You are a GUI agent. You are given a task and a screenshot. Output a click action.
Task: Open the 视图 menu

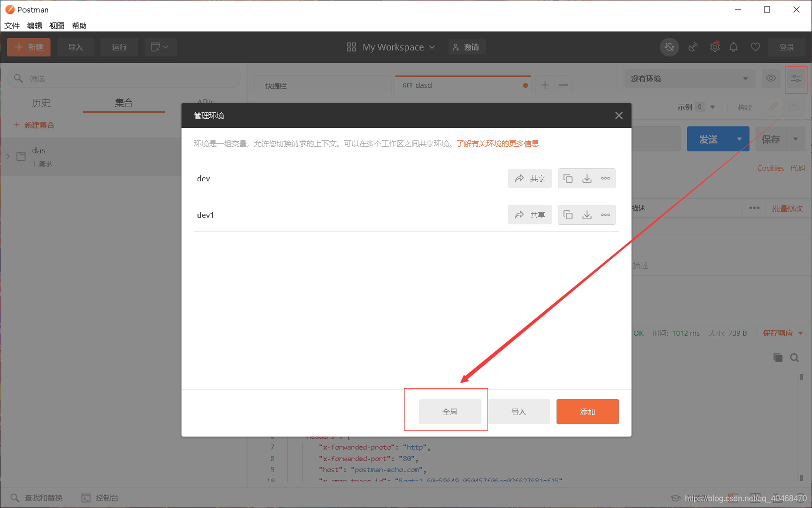tap(57, 25)
